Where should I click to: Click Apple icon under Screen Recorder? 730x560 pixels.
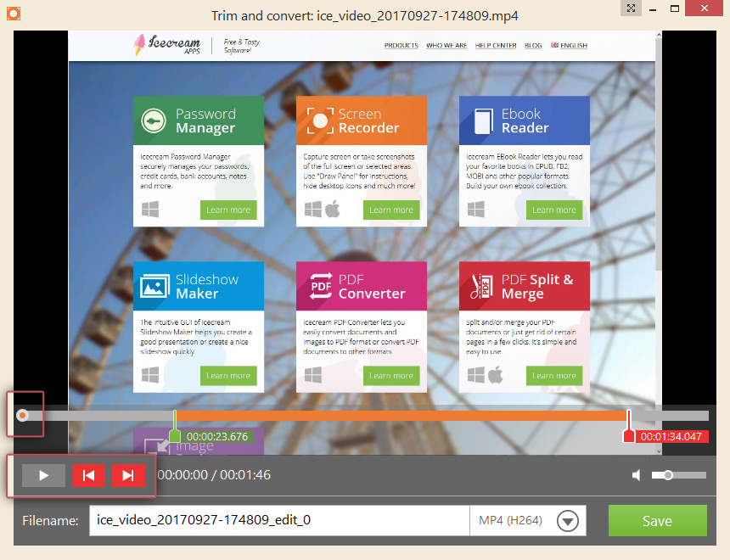point(333,209)
